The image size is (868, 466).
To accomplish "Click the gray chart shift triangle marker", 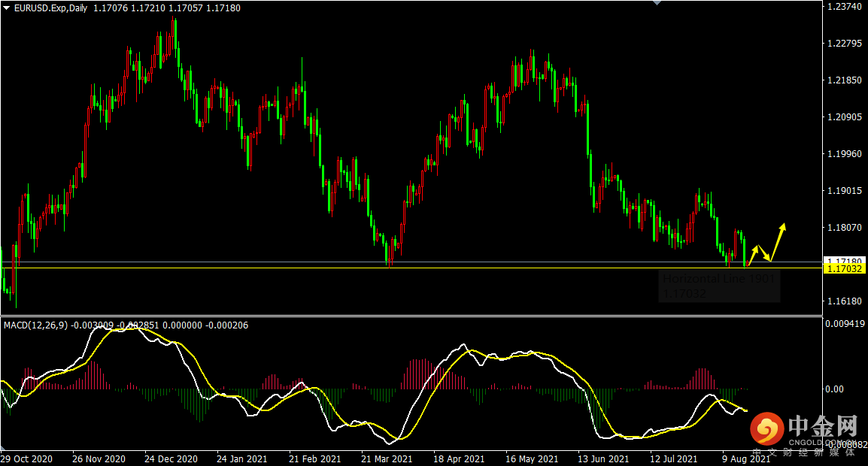I will [657, 3].
